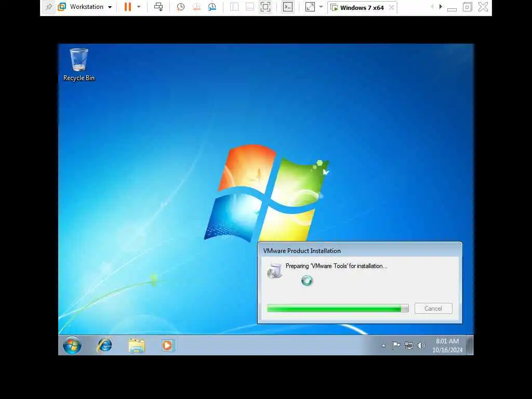The image size is (532, 399).
Task: Send Ctrl+Alt+Del to the guest
Action: point(158,7)
